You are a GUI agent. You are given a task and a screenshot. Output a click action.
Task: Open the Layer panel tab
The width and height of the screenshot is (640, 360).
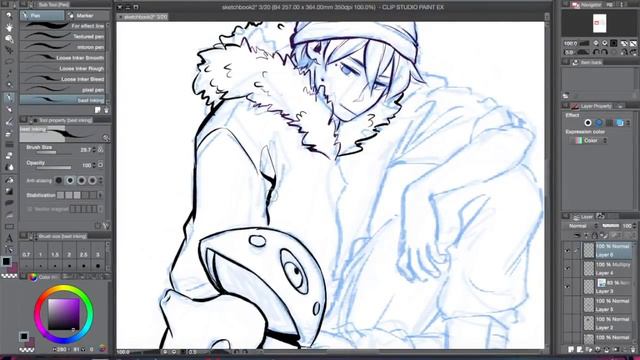[582, 217]
